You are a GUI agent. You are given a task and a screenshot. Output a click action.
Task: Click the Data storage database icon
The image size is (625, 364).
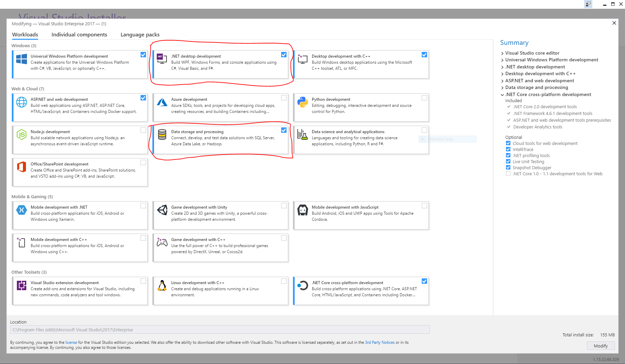tap(162, 134)
